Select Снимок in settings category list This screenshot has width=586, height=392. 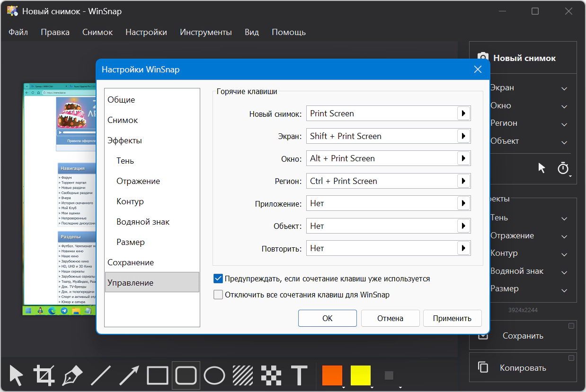tap(152, 120)
